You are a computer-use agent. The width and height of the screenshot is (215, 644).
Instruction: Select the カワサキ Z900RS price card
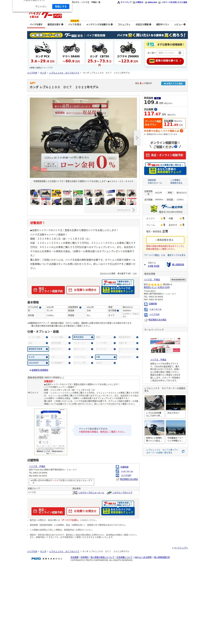[128, 52]
